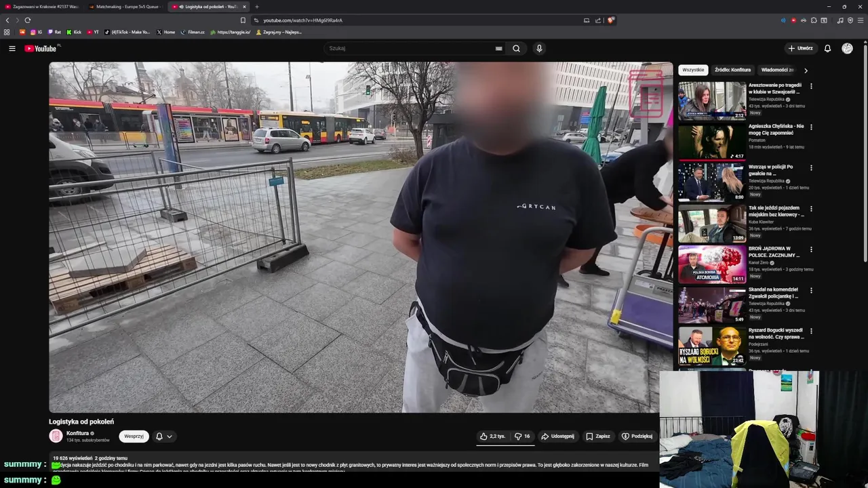Start voice search with microphone icon

pyautogui.click(x=539, y=48)
